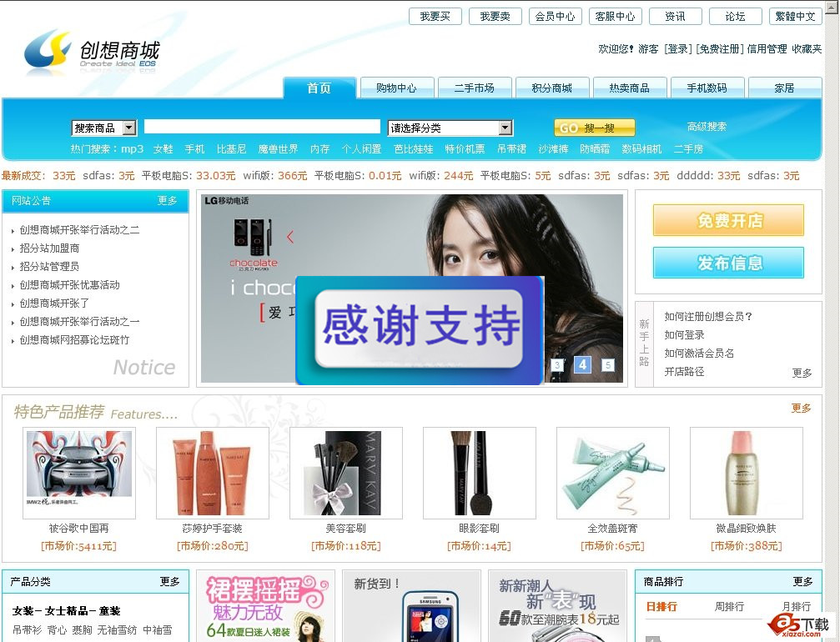Select banner slide number 3
The height and width of the screenshot is (642, 840).
pyautogui.click(x=557, y=365)
